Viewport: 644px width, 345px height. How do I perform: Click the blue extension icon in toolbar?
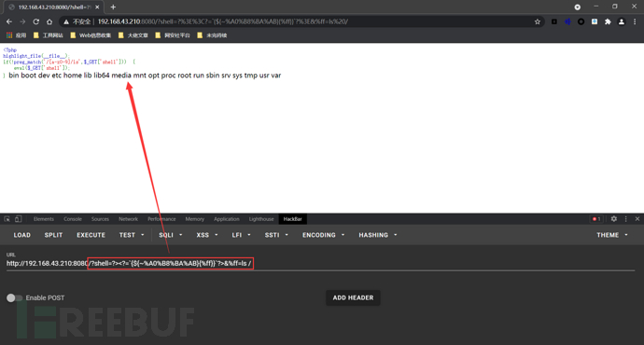coord(567,21)
